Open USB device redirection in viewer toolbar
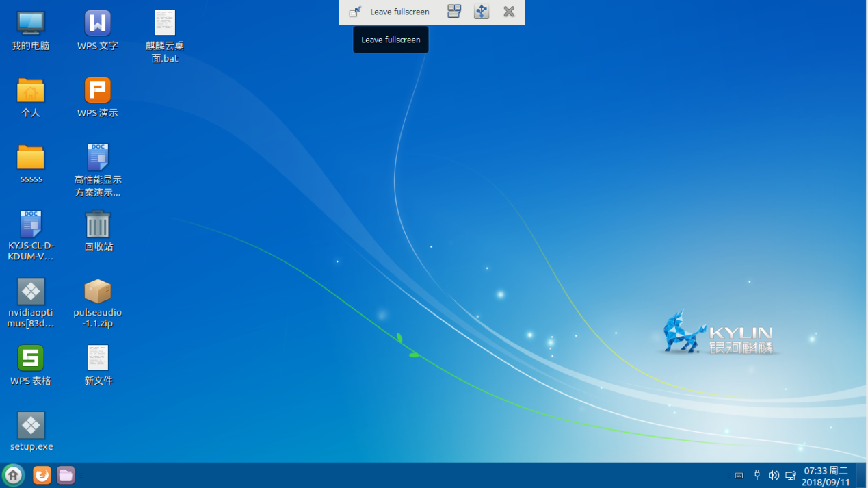Screen dimensions: 868x488 (482, 12)
